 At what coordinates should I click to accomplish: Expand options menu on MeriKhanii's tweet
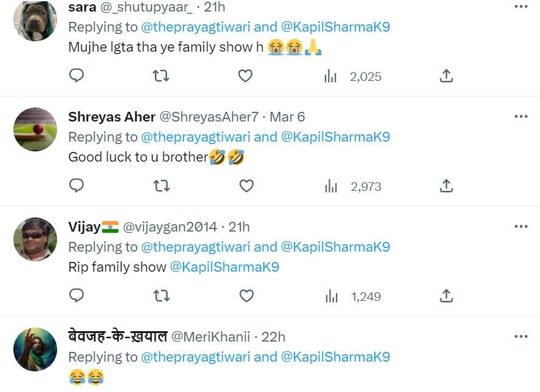(521, 336)
